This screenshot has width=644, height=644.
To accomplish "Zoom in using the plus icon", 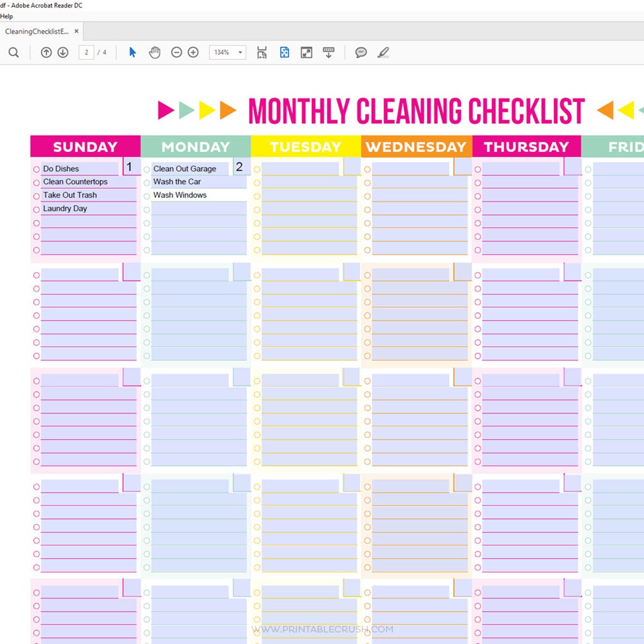I will [x=193, y=52].
